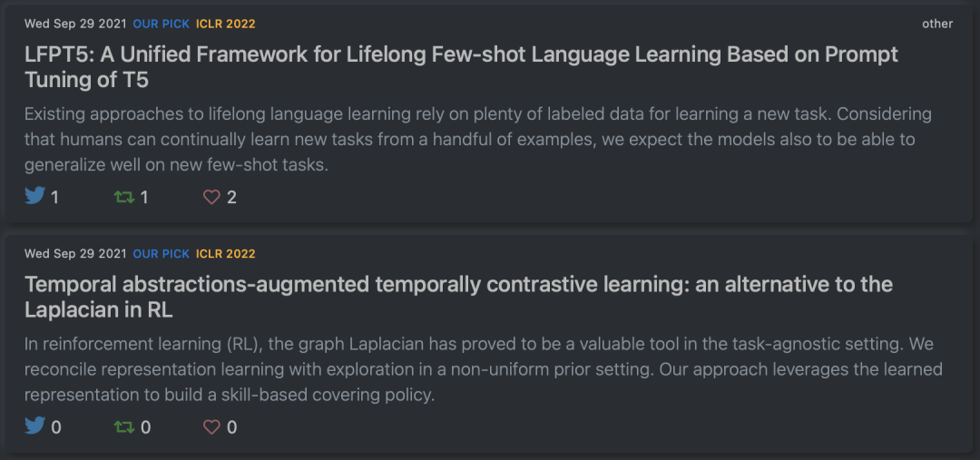This screenshot has width=980, height=460.
Task: Click the date on the Temporal abstractions card
Action: [75, 254]
